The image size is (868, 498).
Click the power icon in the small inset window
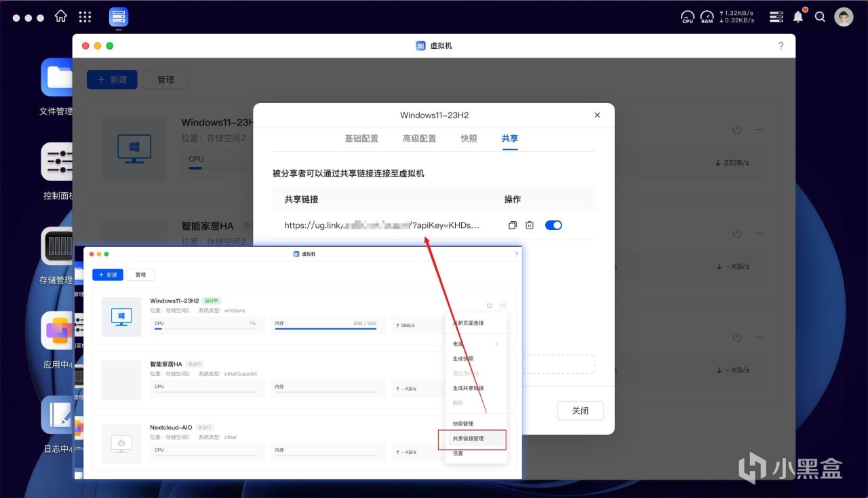[489, 305]
